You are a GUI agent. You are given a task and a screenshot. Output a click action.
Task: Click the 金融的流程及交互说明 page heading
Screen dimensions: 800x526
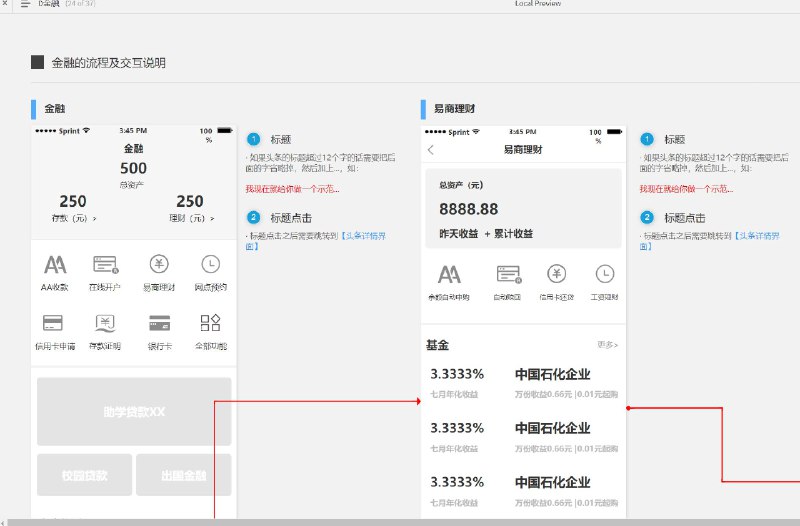tap(108, 63)
